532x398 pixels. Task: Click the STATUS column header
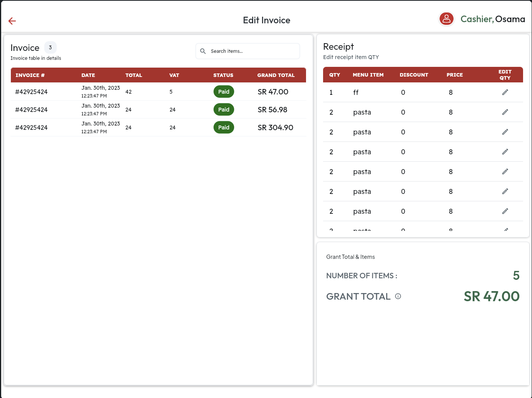coord(223,75)
